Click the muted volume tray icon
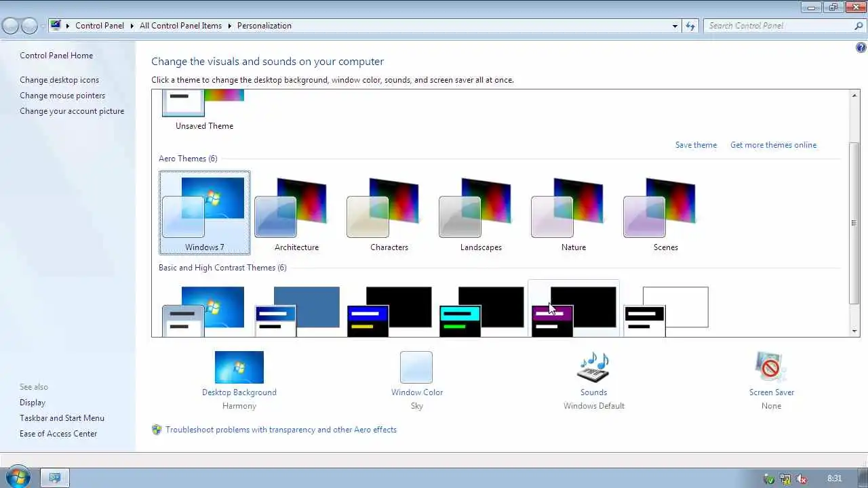Screen dimensions: 868x488 (802, 479)
